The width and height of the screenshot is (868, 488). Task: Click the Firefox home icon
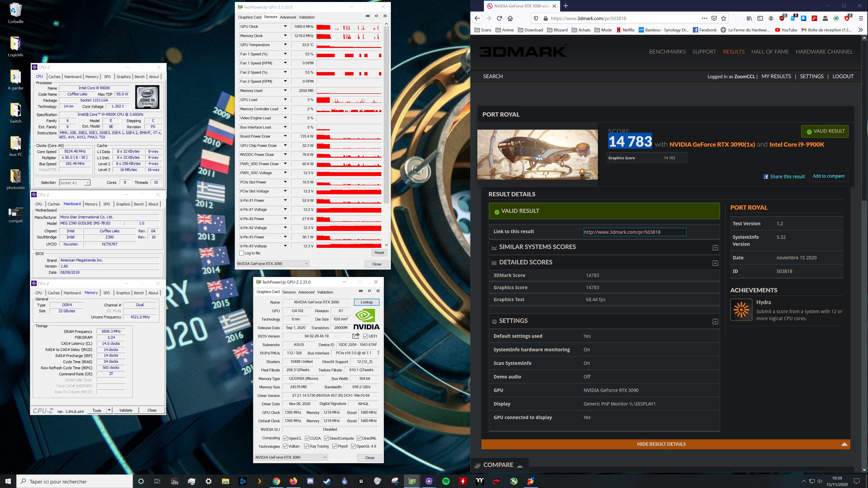tap(510, 18)
